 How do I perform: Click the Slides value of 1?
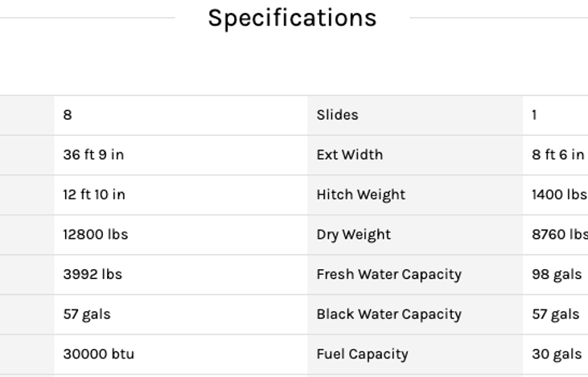[x=534, y=115]
